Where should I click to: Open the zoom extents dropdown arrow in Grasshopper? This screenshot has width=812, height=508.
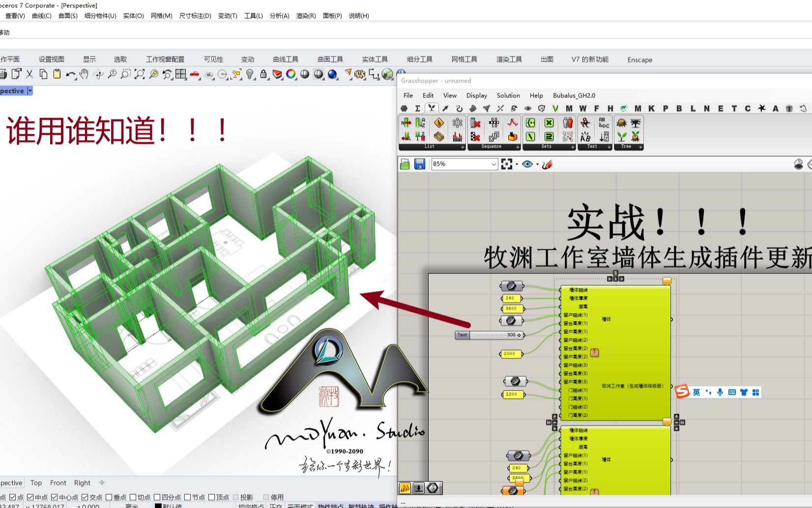517,164
